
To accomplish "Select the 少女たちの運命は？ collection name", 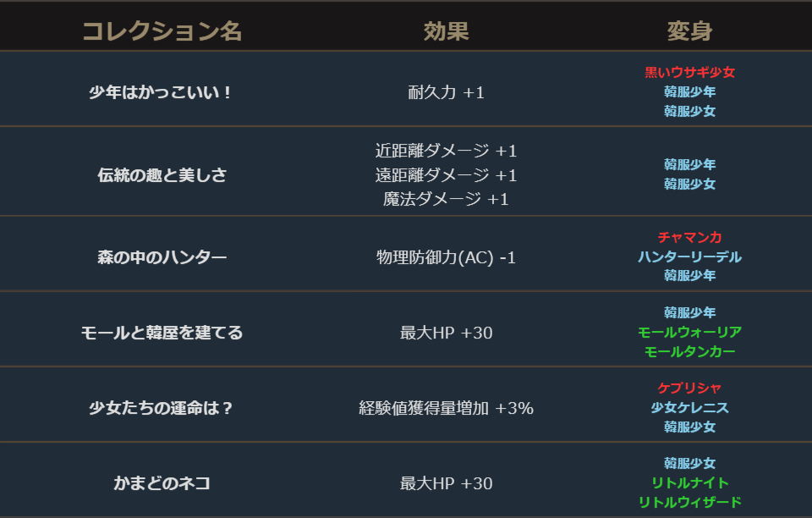I will point(162,408).
